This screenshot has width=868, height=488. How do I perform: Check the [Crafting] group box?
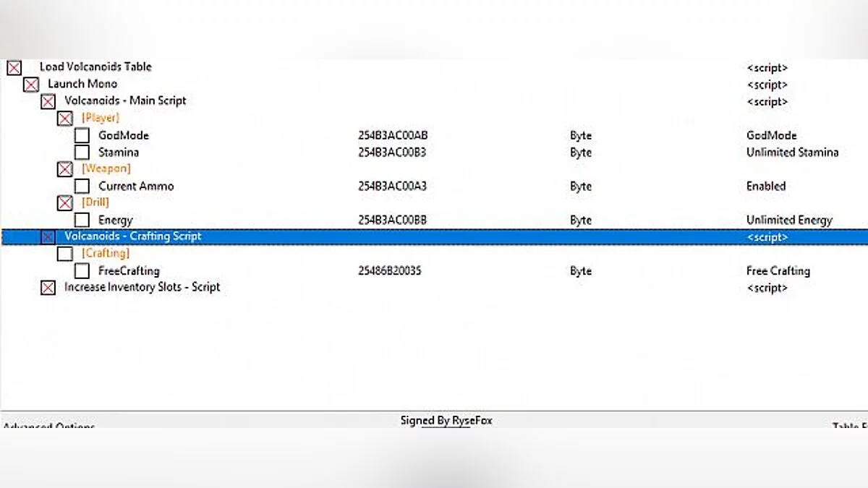[65, 254]
